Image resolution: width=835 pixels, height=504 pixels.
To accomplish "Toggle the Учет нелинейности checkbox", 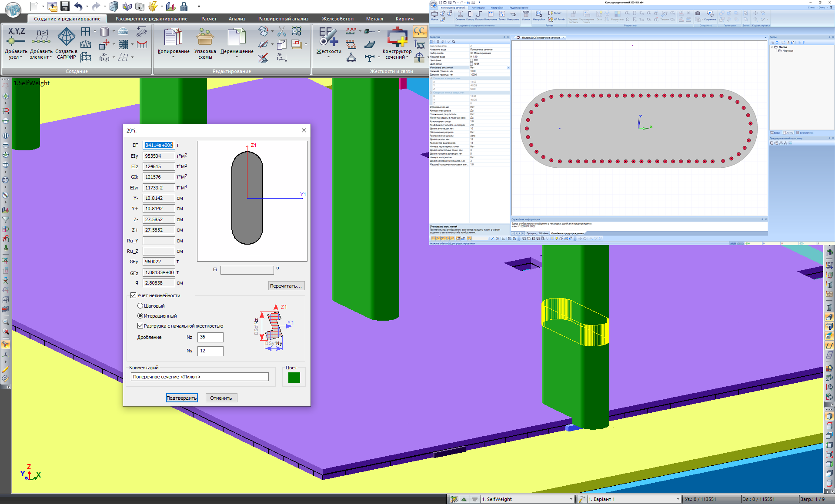I will pos(134,295).
